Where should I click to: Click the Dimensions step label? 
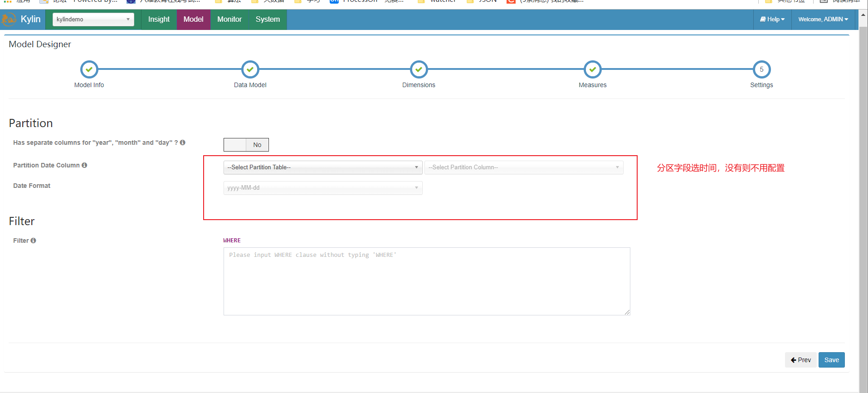[x=419, y=85]
